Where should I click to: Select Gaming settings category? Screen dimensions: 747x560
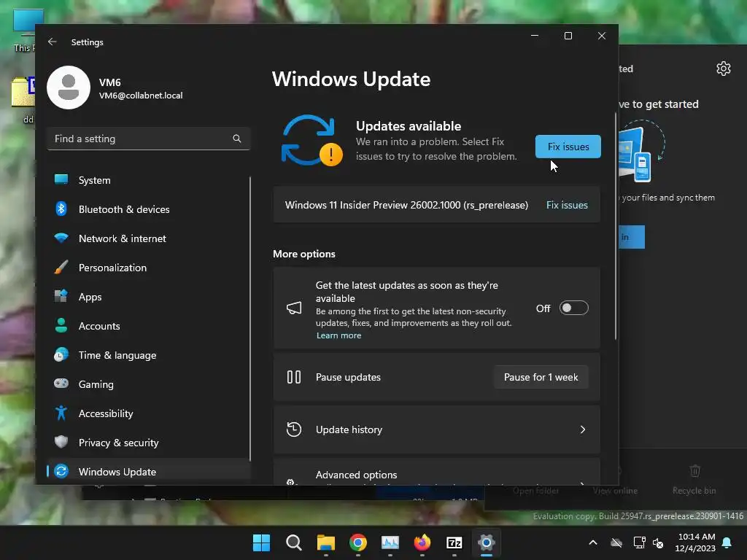149,384
